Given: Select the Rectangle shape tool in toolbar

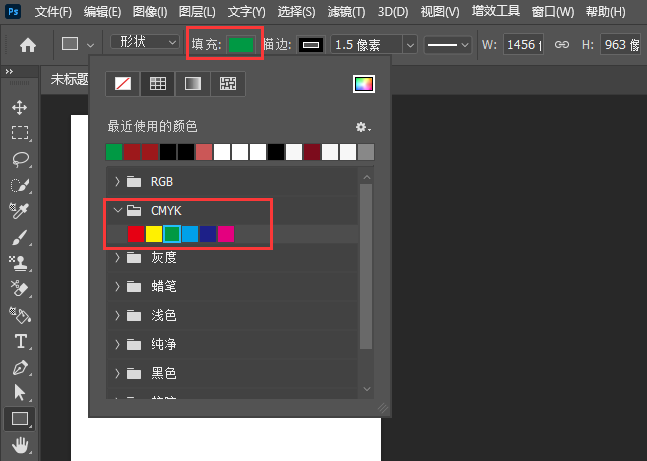Looking at the screenshot, I should coord(19,418).
